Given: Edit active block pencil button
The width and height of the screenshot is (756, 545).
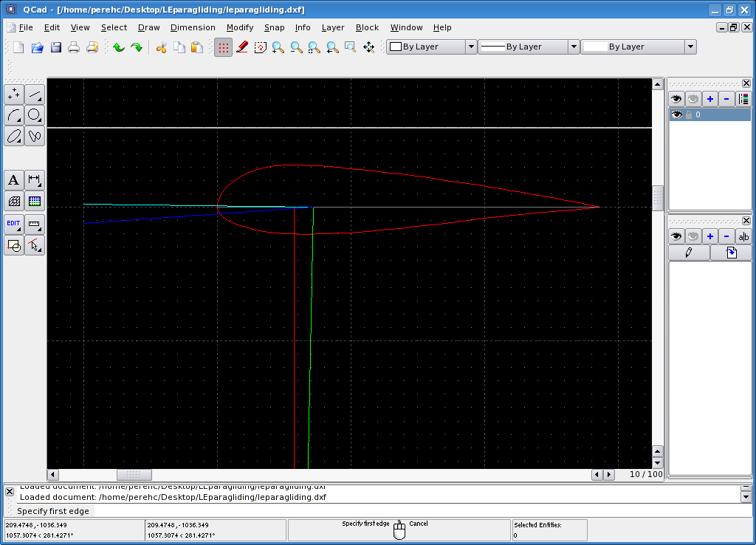Looking at the screenshot, I should tap(689, 253).
